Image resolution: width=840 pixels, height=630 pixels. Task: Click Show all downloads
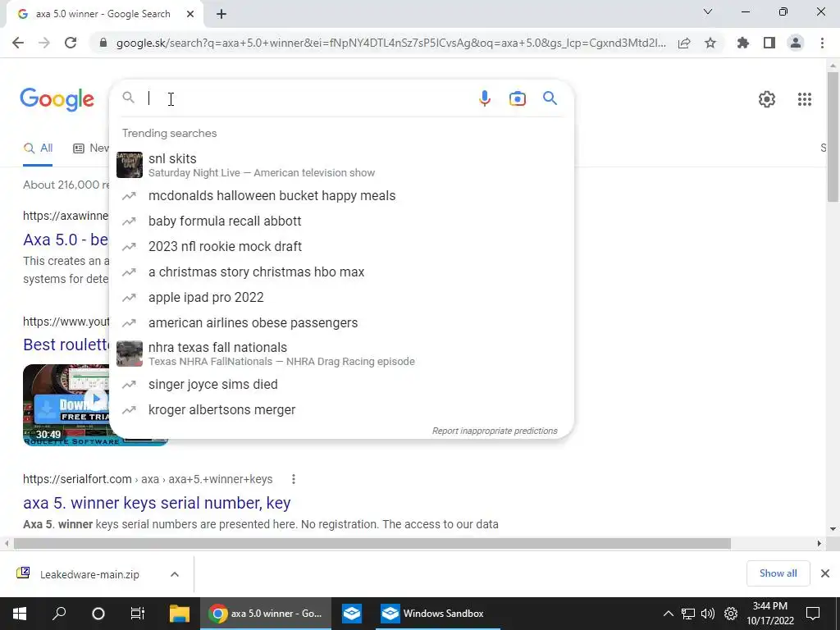[778, 573]
